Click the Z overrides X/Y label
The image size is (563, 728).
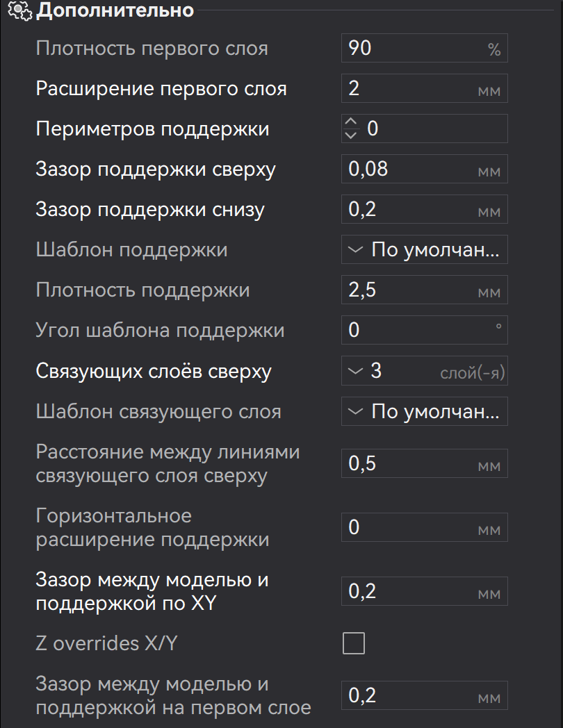point(106,643)
